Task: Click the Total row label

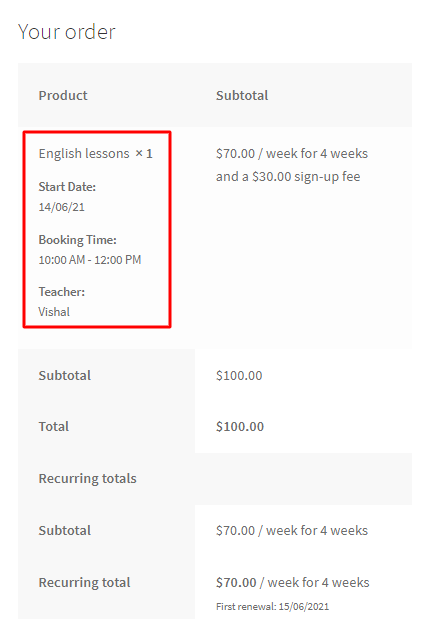Action: point(54,427)
